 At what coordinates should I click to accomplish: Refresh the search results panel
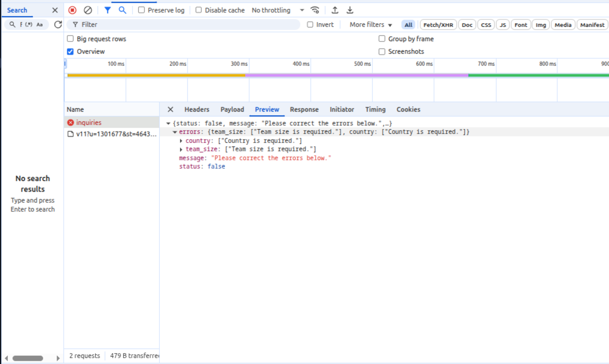point(58,25)
